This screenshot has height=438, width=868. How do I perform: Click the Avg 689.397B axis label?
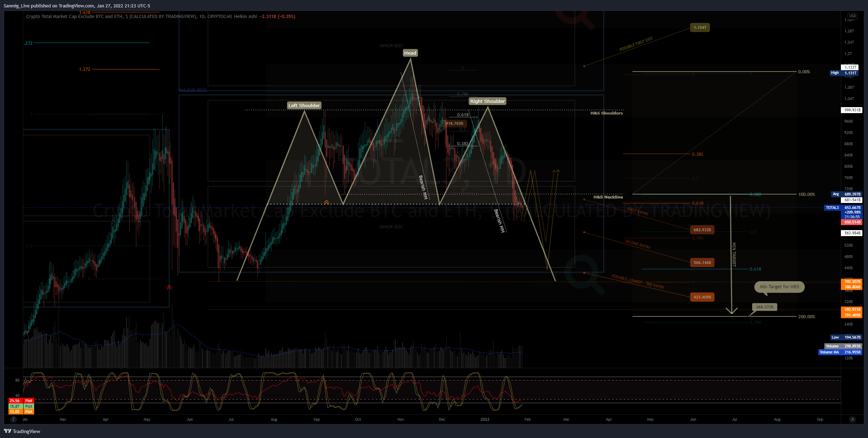847,194
